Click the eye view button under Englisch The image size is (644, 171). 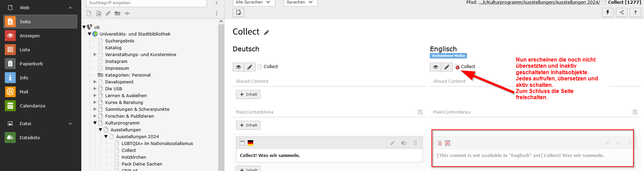[x=436, y=67]
